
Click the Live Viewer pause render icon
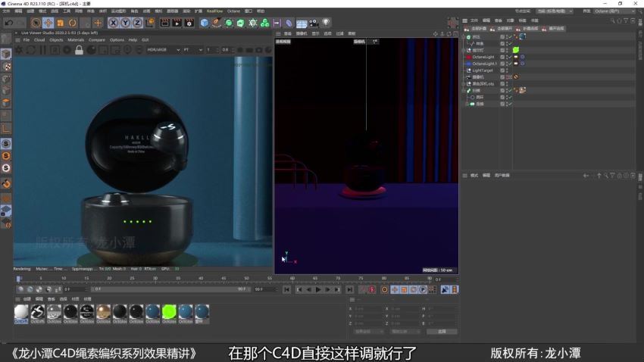(x=42, y=50)
